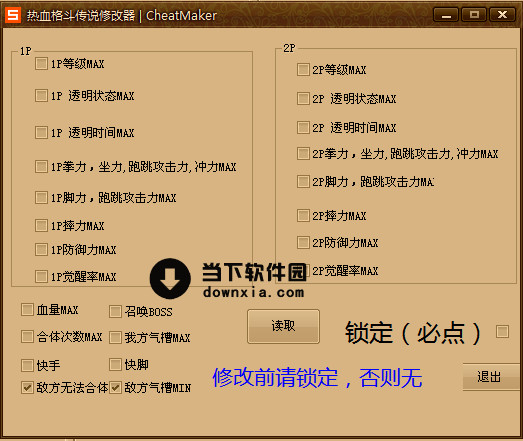The height and width of the screenshot is (441, 523).
Task: Click the 读取 button
Action: coord(283,326)
